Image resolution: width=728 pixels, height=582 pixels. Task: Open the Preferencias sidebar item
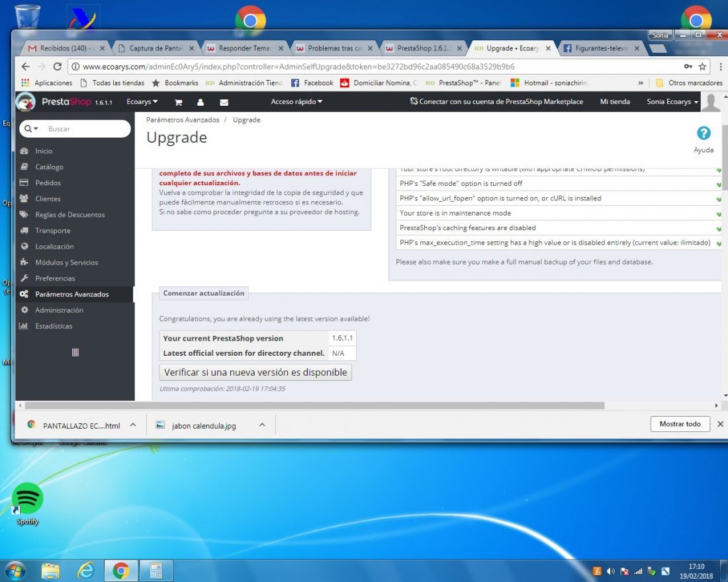click(x=55, y=278)
